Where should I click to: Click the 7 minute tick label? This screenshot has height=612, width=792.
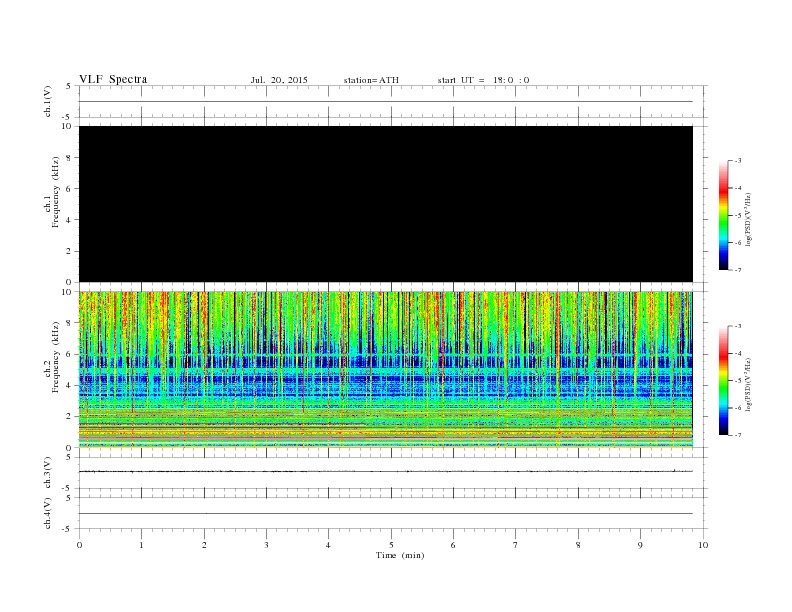(x=516, y=545)
